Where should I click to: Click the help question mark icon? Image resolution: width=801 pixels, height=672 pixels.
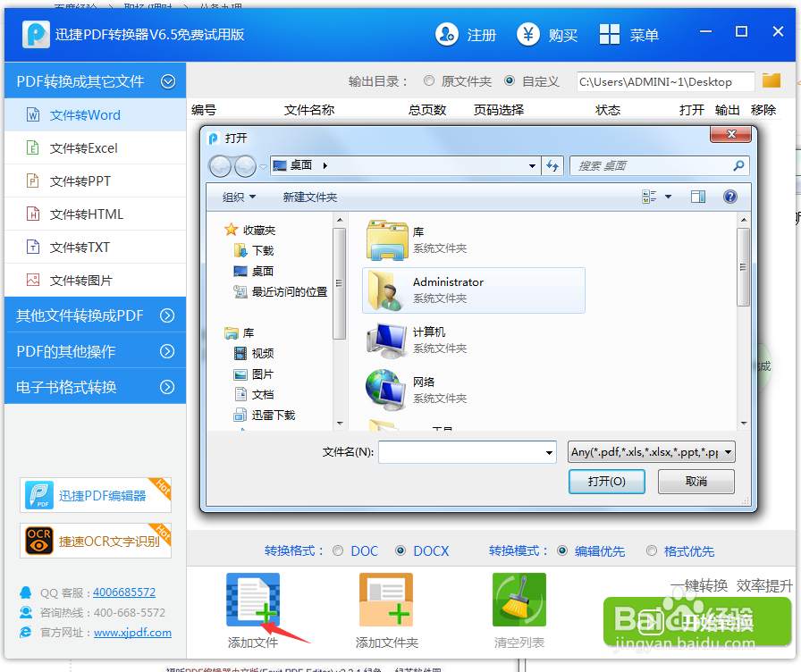(x=730, y=197)
